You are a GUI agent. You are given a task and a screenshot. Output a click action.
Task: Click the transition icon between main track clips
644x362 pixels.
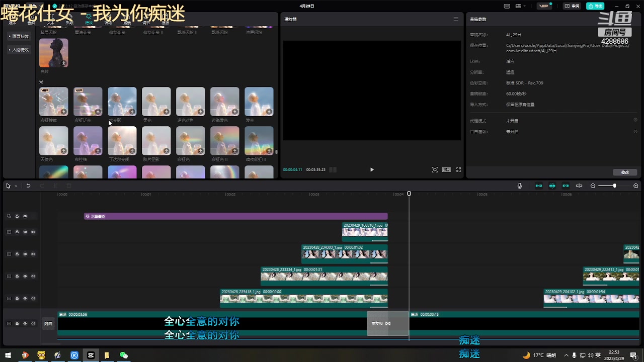tap(388, 323)
